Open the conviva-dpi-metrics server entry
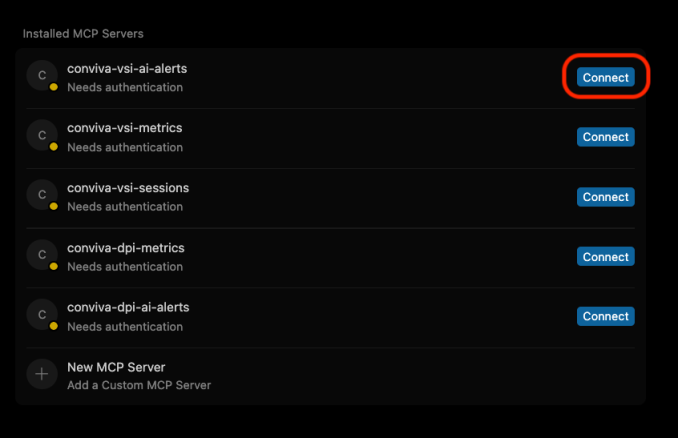The height and width of the screenshot is (438, 678). click(125, 248)
